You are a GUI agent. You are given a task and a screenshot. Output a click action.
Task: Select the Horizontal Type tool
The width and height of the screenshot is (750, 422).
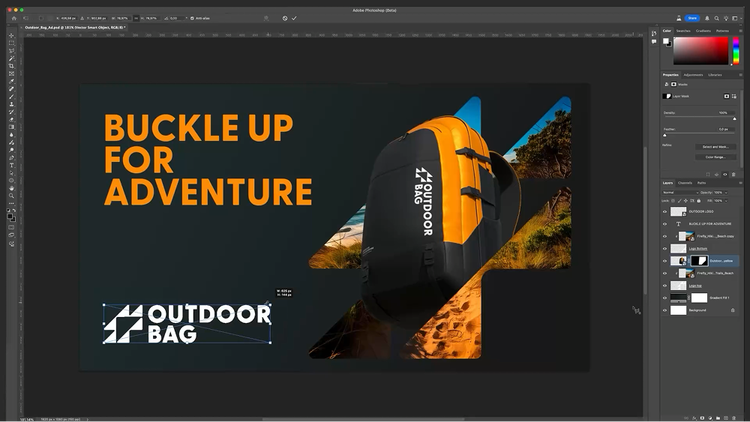click(x=12, y=164)
